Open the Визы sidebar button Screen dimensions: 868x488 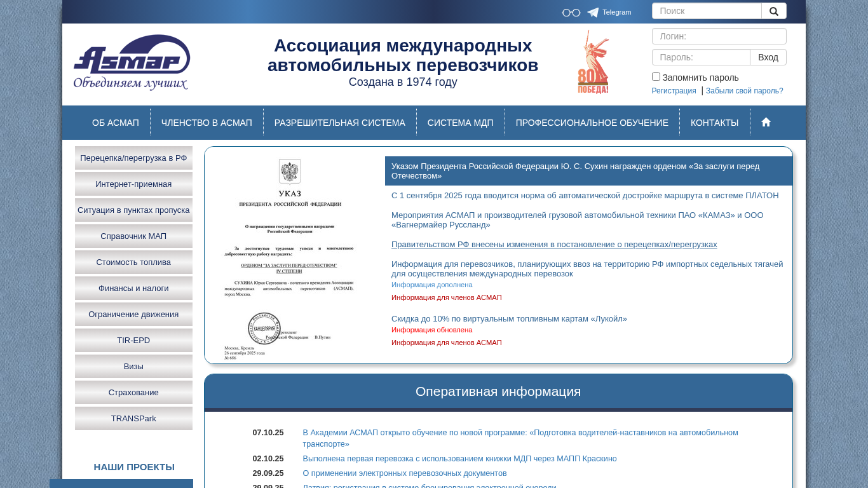[x=133, y=366]
